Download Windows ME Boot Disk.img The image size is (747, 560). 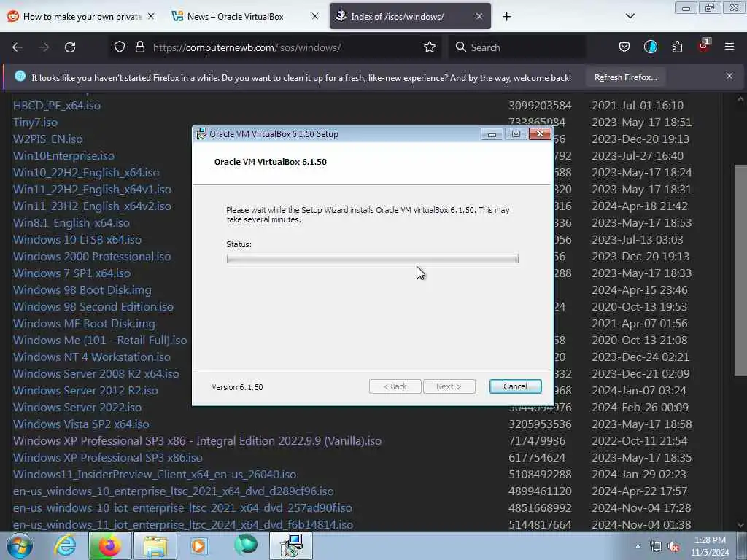point(84,323)
